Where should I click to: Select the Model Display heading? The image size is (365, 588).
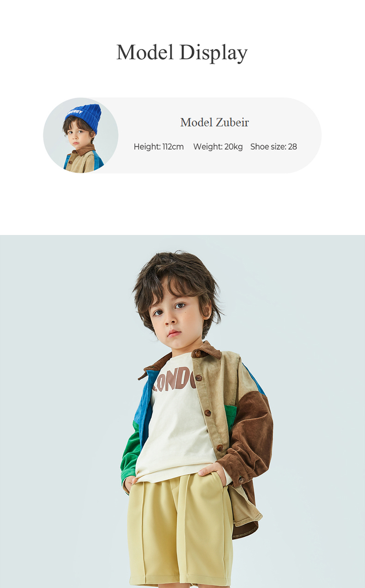click(x=182, y=52)
